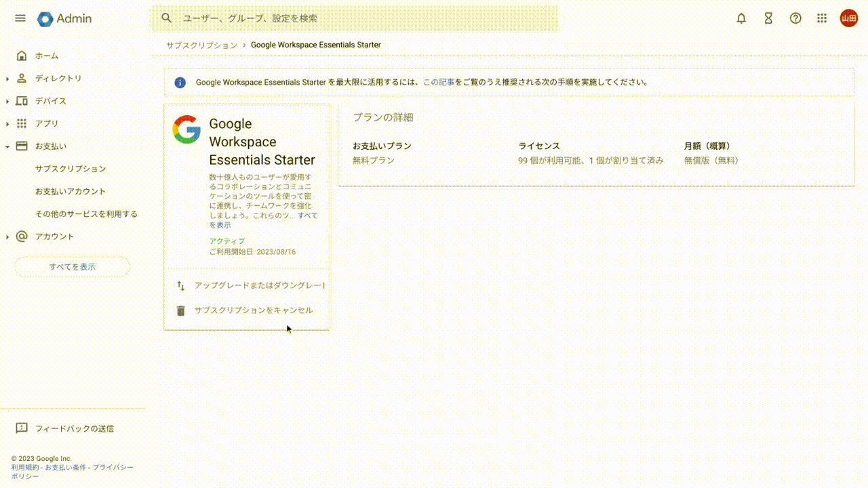Viewport: 868px width, 488px height.
Task: Click サブスクリプション breadcrumb link
Action: 202,45
